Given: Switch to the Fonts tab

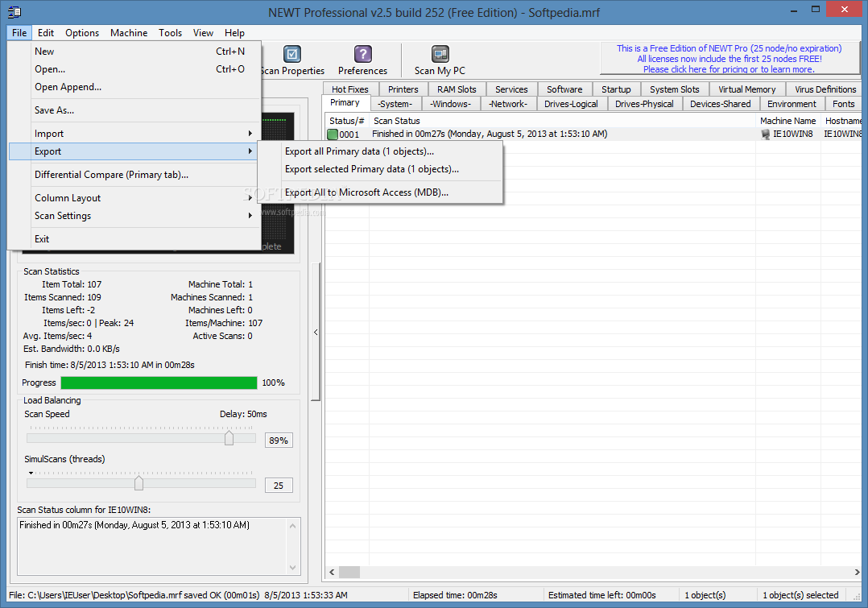Looking at the screenshot, I should [x=844, y=104].
